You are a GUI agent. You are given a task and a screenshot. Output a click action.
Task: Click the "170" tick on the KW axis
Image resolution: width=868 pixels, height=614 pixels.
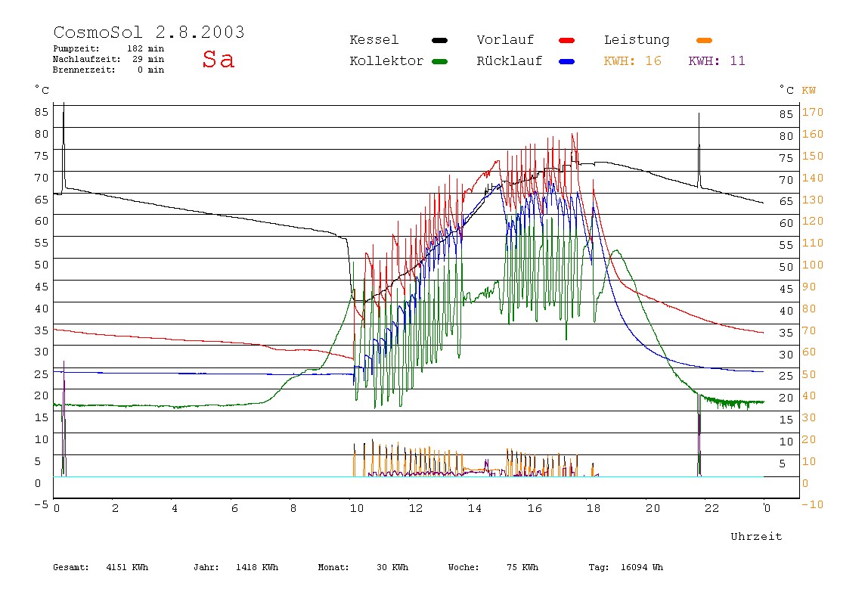(813, 112)
